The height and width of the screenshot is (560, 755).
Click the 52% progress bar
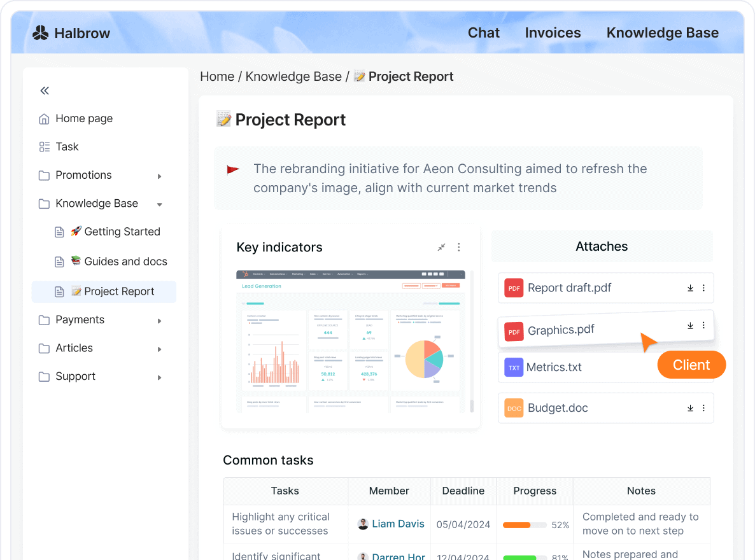coord(525,525)
